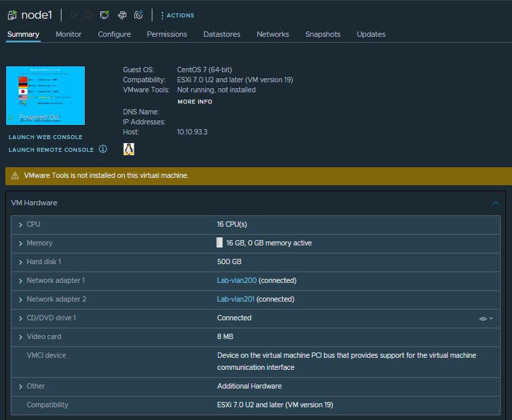Click the remote console info icon

pyautogui.click(x=103, y=149)
